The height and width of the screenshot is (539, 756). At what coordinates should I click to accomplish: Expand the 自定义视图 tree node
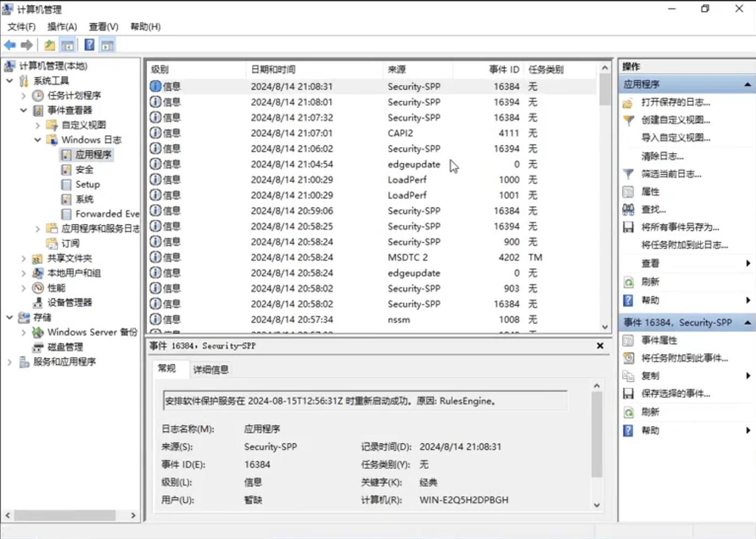tap(38, 125)
